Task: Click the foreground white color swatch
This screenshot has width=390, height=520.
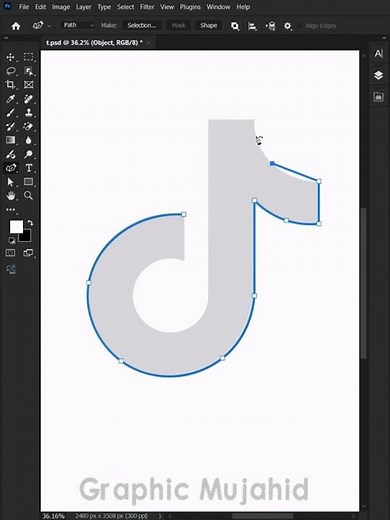Action: tap(15, 227)
